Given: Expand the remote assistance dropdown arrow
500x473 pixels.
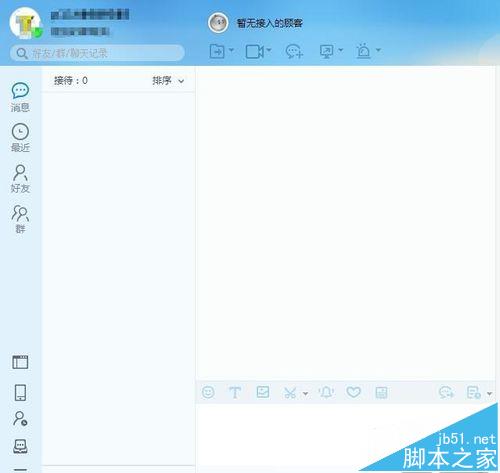Looking at the screenshot, I should 341,50.
